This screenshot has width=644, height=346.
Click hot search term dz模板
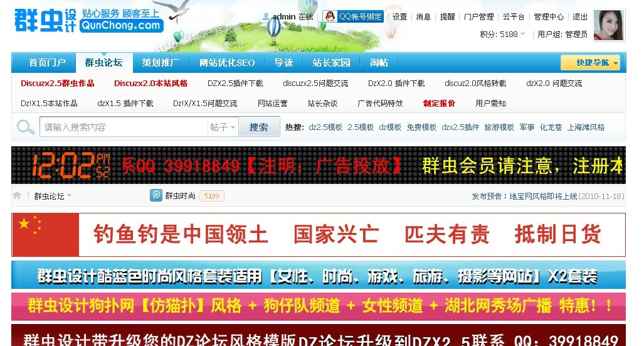coord(390,127)
